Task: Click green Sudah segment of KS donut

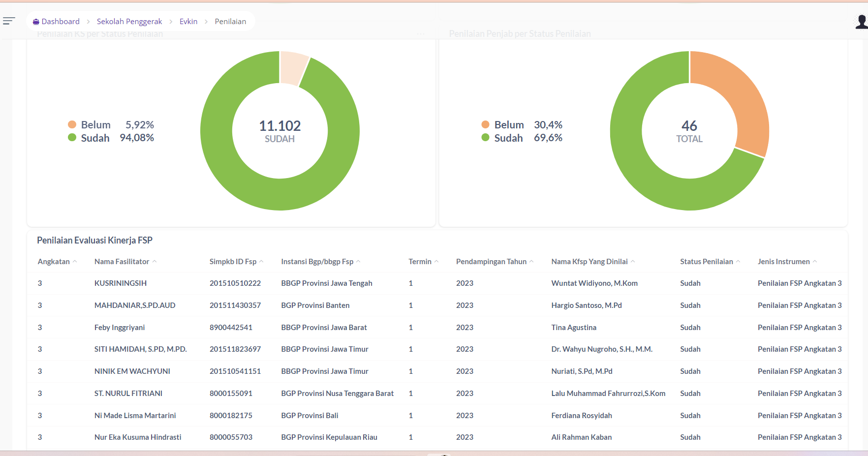Action: (280, 194)
